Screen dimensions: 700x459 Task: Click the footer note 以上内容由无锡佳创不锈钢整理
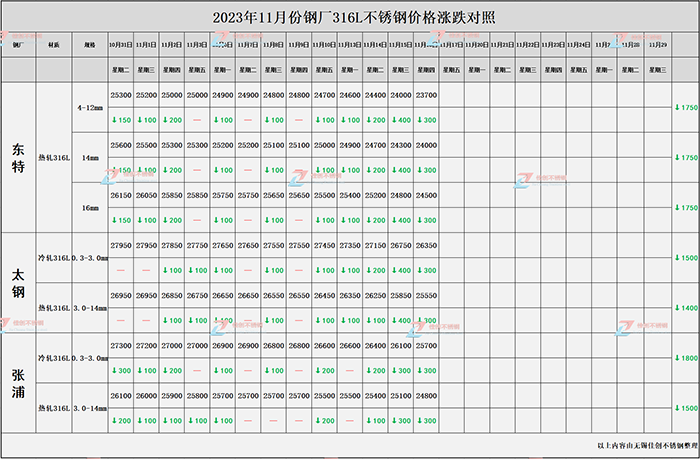(x=647, y=445)
